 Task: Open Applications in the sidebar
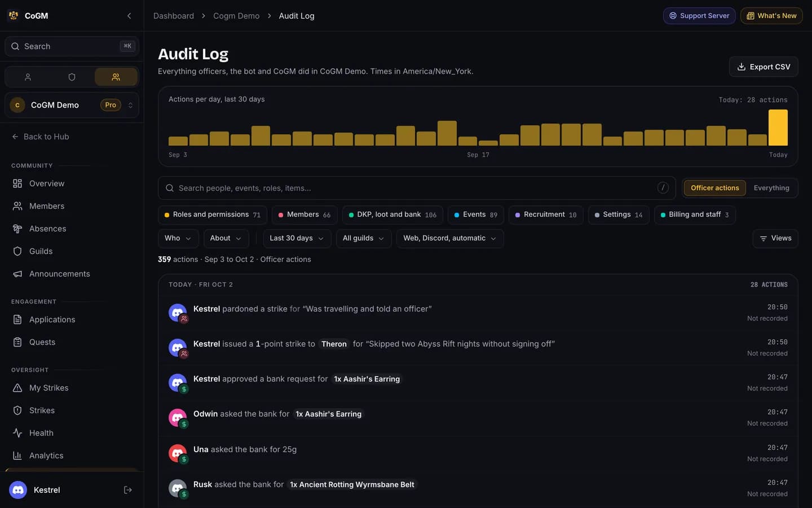point(72,319)
